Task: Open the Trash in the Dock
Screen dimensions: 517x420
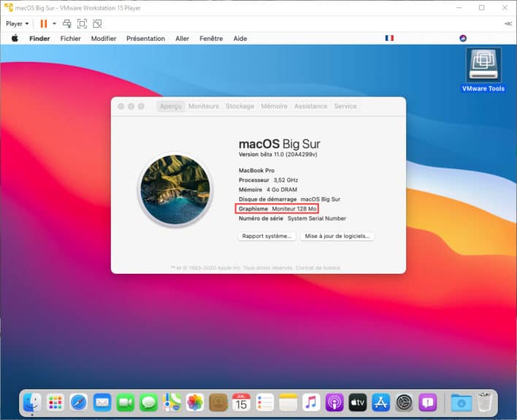Action: 484,402
